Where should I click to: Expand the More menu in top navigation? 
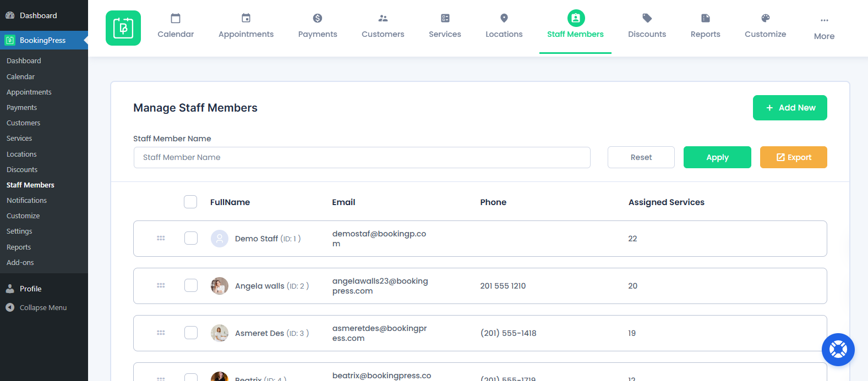(824, 27)
